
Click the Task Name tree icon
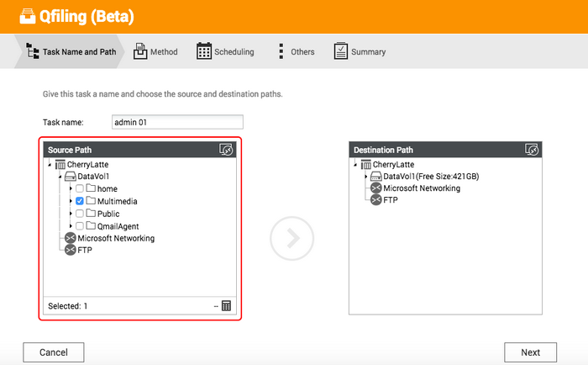(32, 50)
